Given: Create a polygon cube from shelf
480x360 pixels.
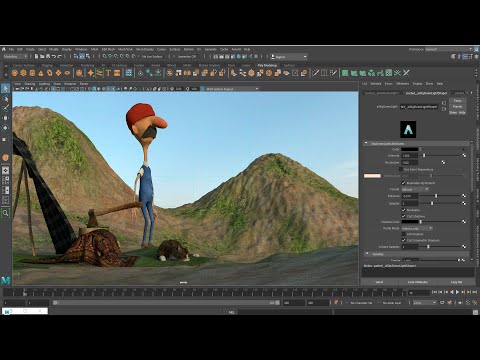Looking at the screenshot, I should [x=23, y=73].
